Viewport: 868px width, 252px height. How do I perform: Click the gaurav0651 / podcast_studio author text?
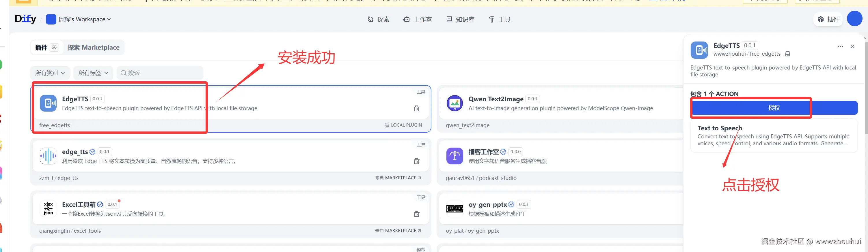481,178
